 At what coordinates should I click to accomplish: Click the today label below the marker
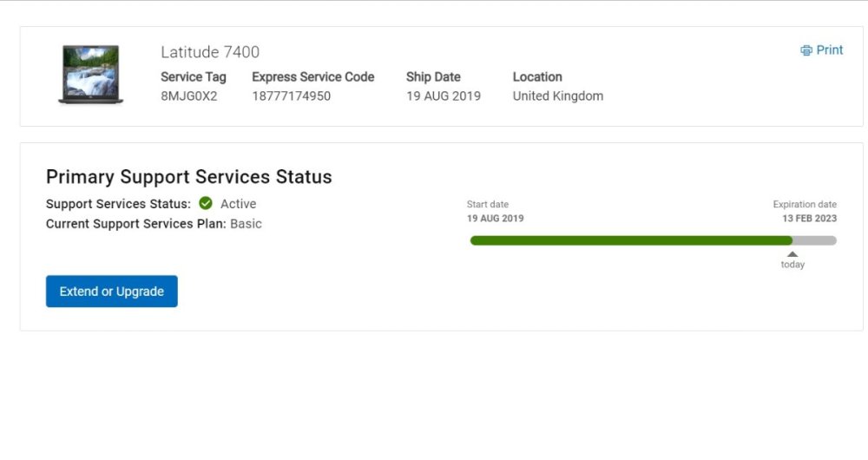point(792,265)
